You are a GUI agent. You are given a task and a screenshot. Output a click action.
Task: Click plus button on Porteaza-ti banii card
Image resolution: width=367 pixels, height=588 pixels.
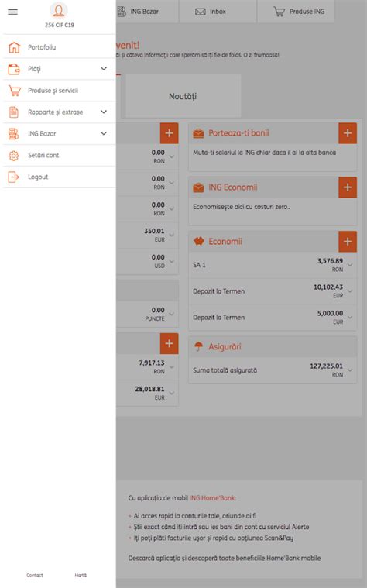click(348, 133)
